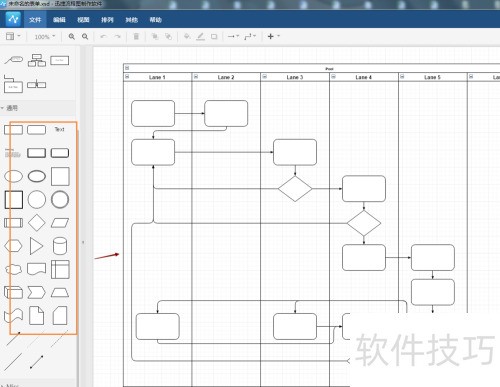Open the 文件 menu
Viewport: 500px width, 387px height.
(35, 20)
